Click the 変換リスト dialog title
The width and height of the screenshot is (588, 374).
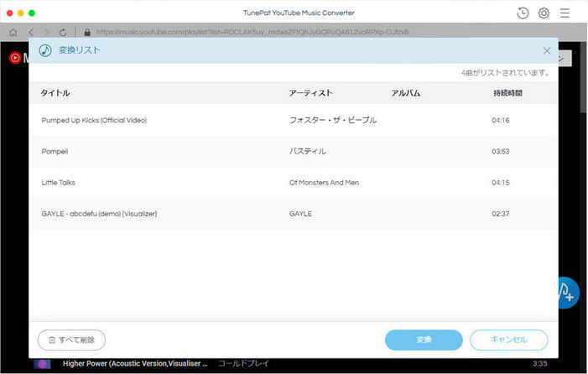(80, 50)
